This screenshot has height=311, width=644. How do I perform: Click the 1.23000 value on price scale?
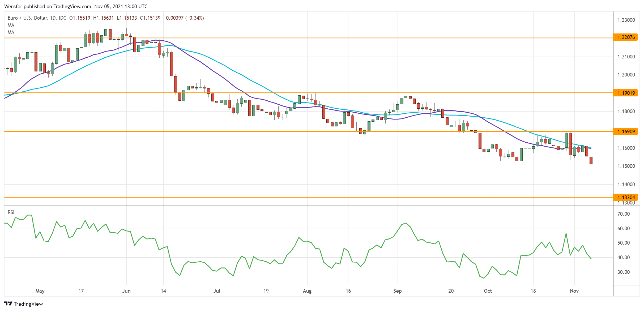click(x=626, y=20)
